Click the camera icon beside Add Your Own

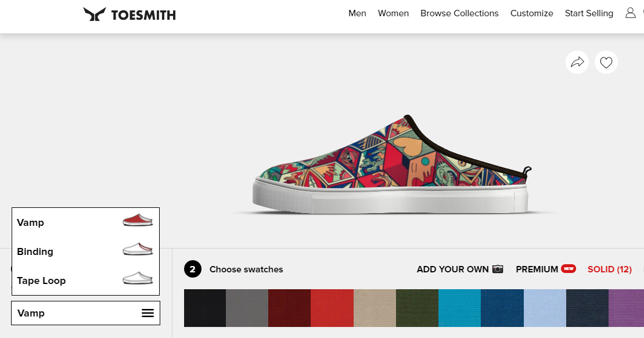click(x=498, y=269)
